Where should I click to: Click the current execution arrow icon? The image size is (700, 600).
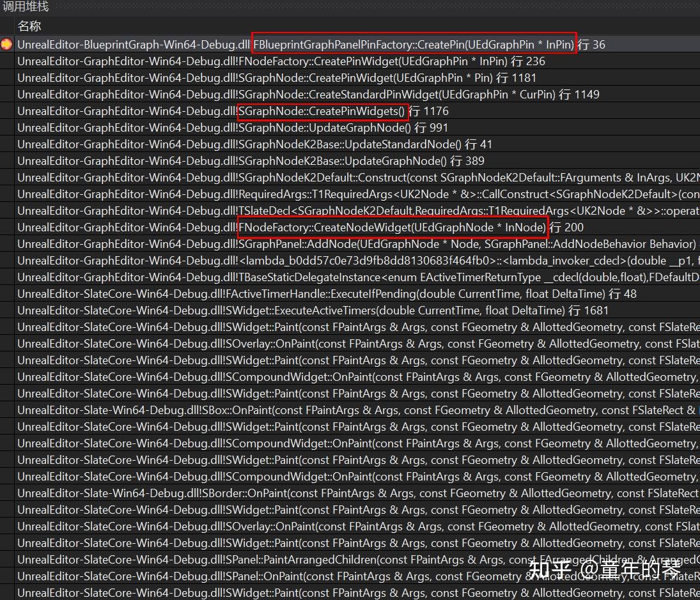[6, 44]
